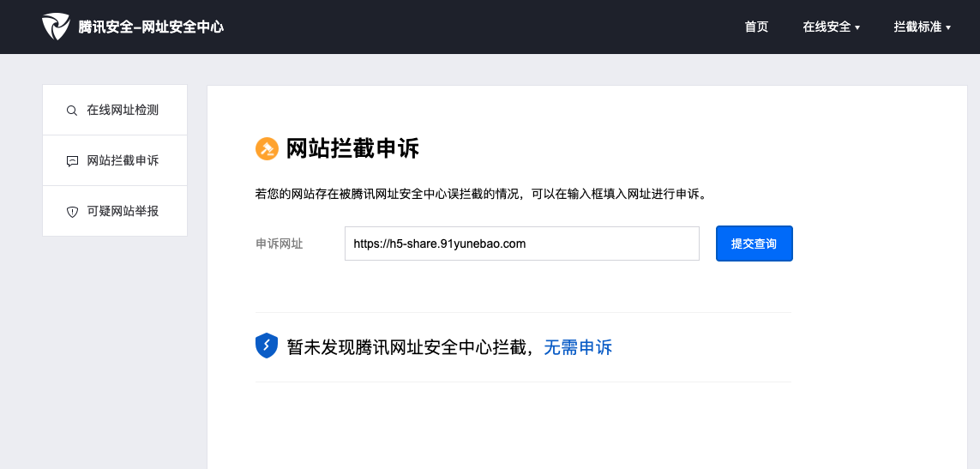This screenshot has width=980, height=469.
Task: Click the orange gavel icon by the heading
Action: point(267,149)
